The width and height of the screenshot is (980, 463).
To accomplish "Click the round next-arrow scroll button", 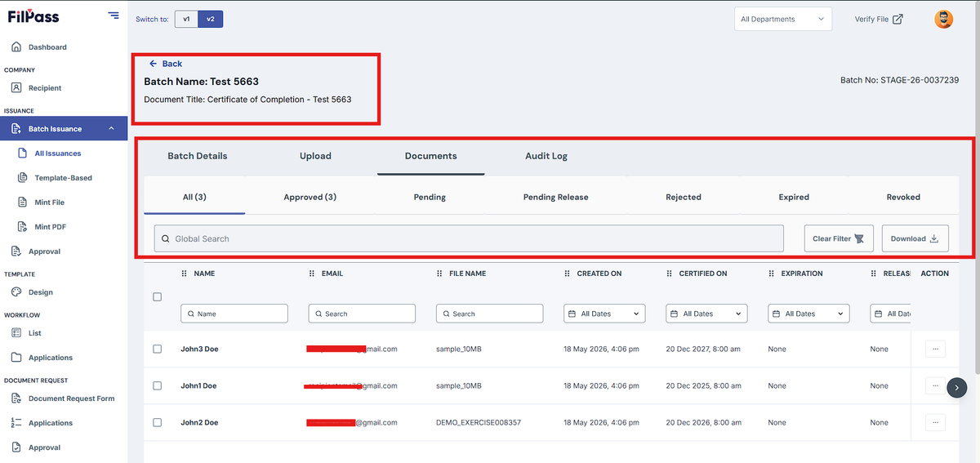I will coord(957,389).
